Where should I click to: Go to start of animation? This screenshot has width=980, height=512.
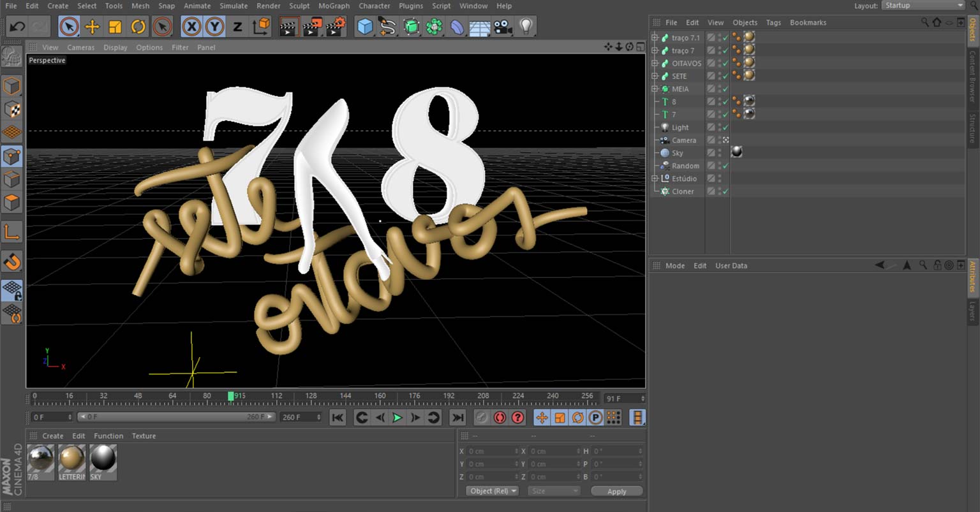coord(338,418)
